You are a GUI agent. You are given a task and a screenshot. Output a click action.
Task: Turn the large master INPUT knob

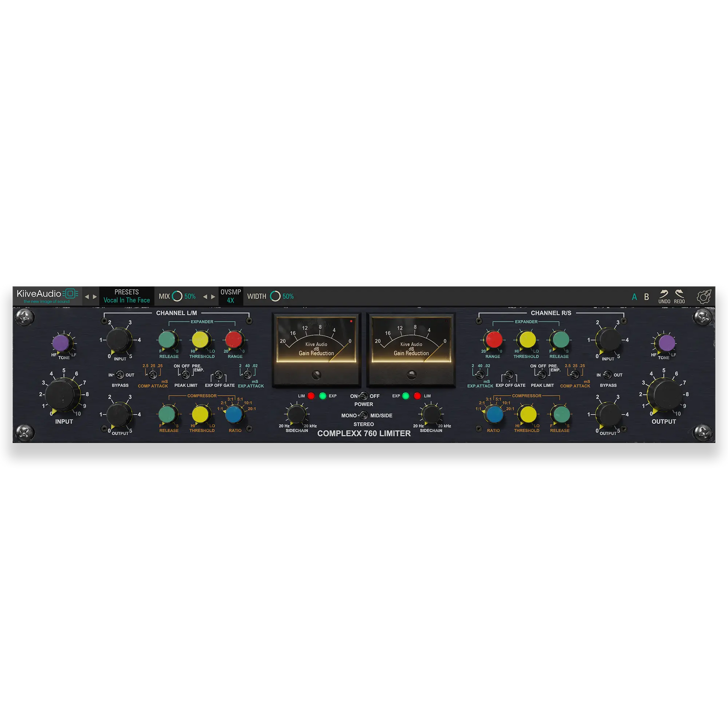click(x=63, y=394)
